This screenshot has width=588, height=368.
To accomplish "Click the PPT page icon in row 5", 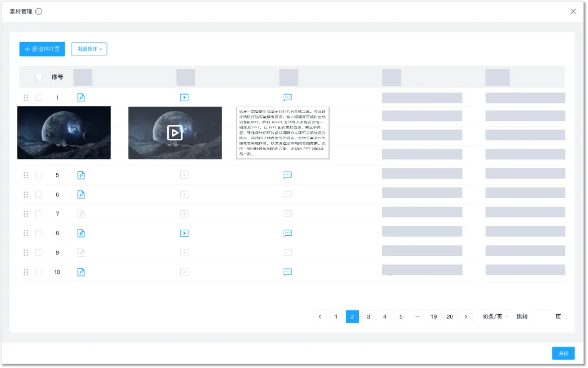I will pos(81,175).
